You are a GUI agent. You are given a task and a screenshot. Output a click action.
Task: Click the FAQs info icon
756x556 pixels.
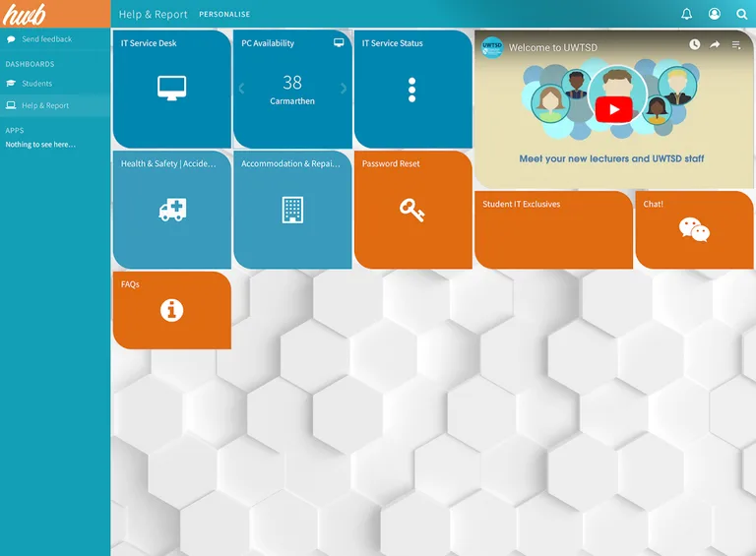click(x=171, y=310)
